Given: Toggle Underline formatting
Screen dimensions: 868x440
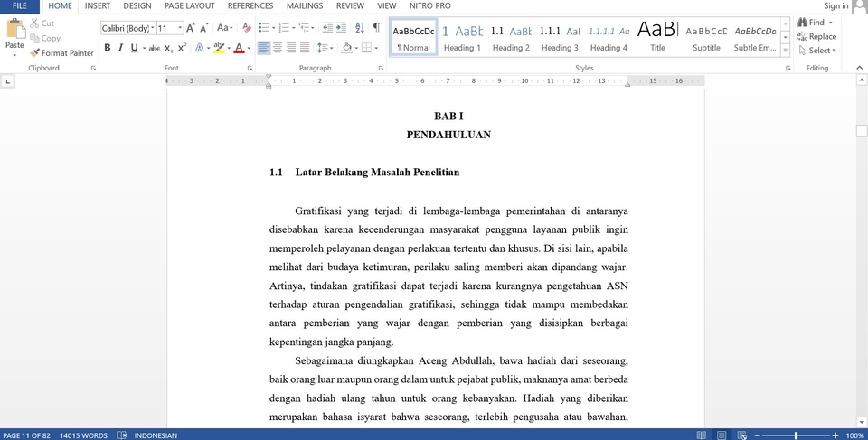Looking at the screenshot, I should 134,48.
